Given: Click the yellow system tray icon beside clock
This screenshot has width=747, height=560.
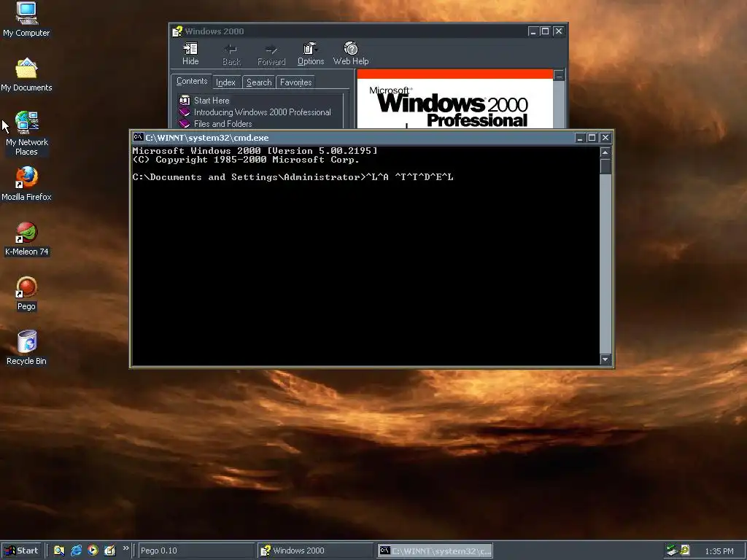Looking at the screenshot, I should [685, 551].
